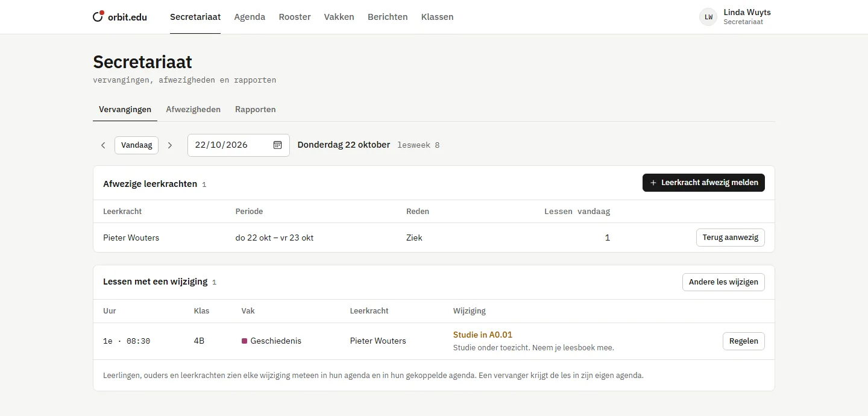The height and width of the screenshot is (416, 868).
Task: Click Andere les wijzigen button
Action: pos(723,282)
